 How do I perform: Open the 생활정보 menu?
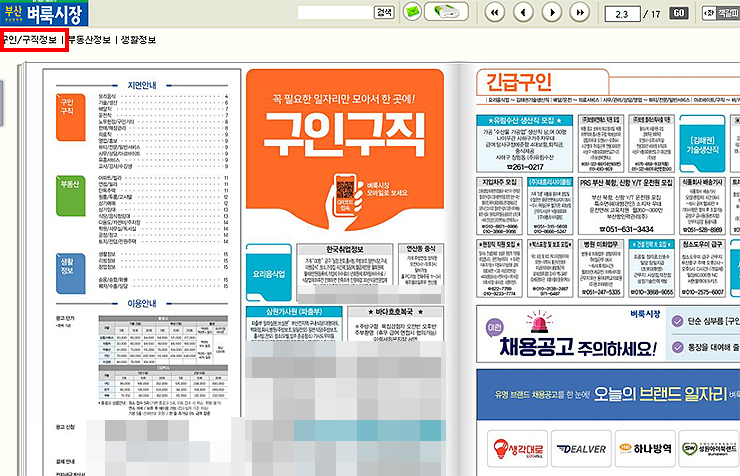click(138, 40)
